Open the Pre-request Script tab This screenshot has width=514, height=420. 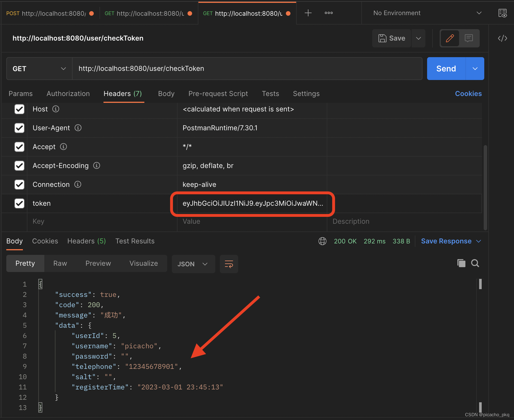[x=218, y=94]
